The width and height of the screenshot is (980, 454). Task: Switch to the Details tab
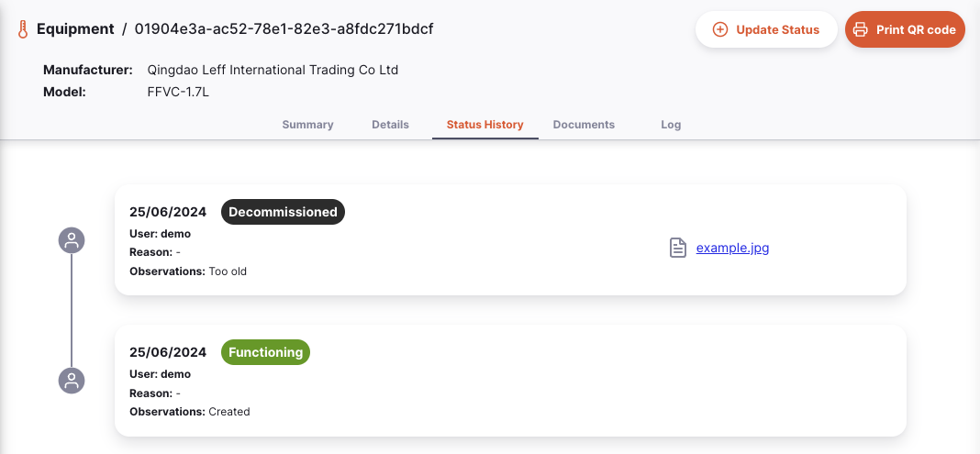390,124
